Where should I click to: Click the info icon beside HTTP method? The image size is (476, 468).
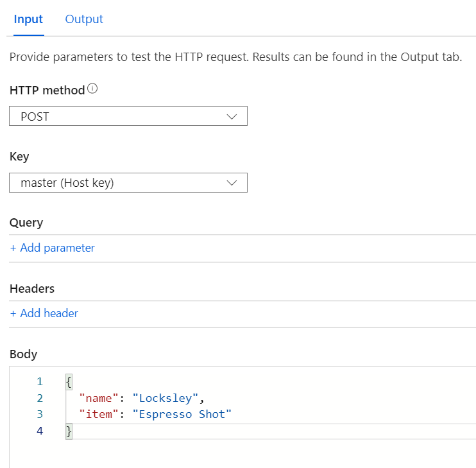click(x=92, y=89)
